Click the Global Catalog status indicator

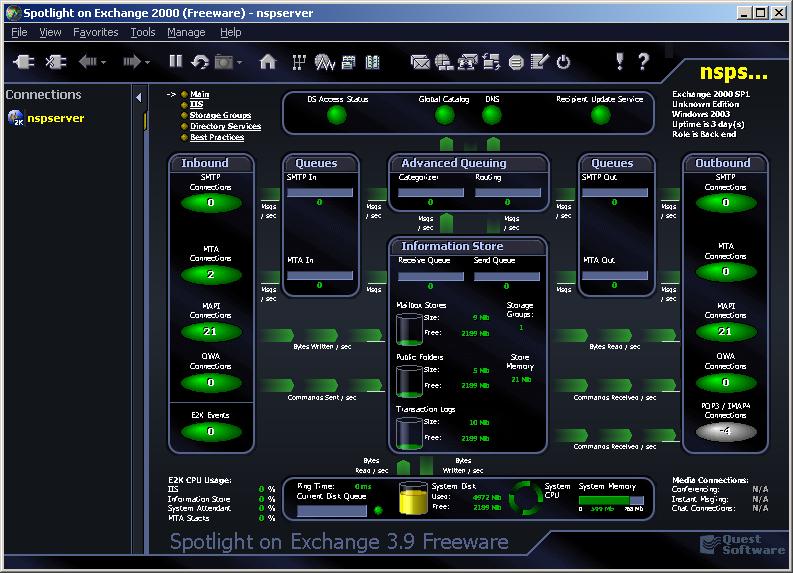point(445,116)
